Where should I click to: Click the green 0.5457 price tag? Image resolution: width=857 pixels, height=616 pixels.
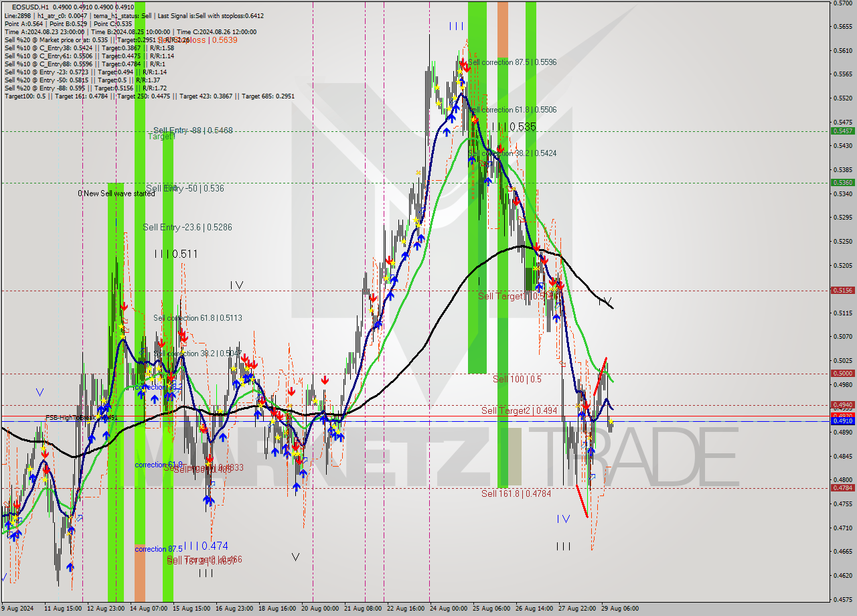pyautogui.click(x=842, y=131)
